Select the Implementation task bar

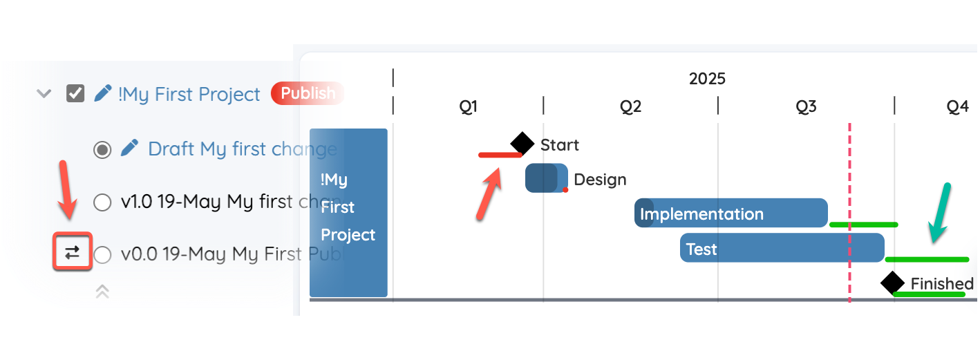[731, 213]
